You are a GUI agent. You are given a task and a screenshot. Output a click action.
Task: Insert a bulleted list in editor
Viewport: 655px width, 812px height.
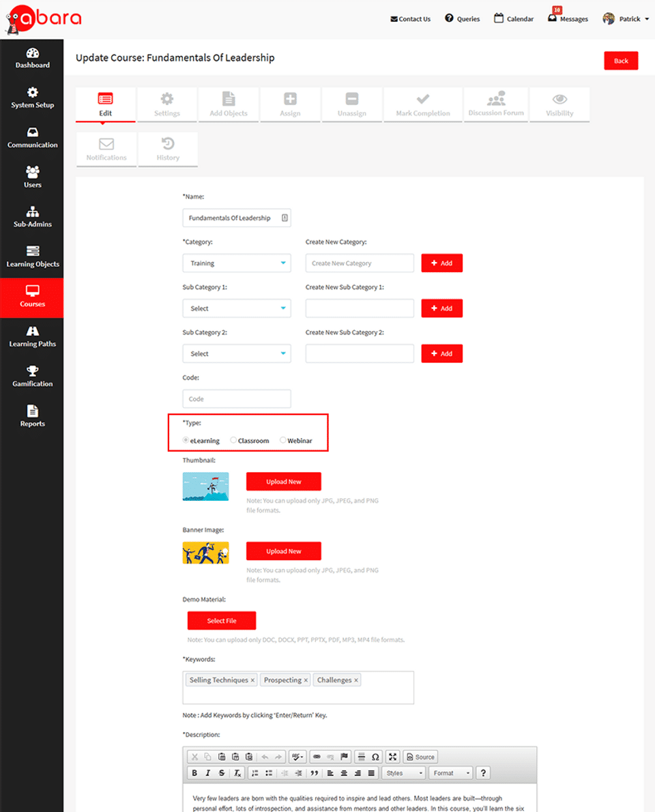(269, 772)
